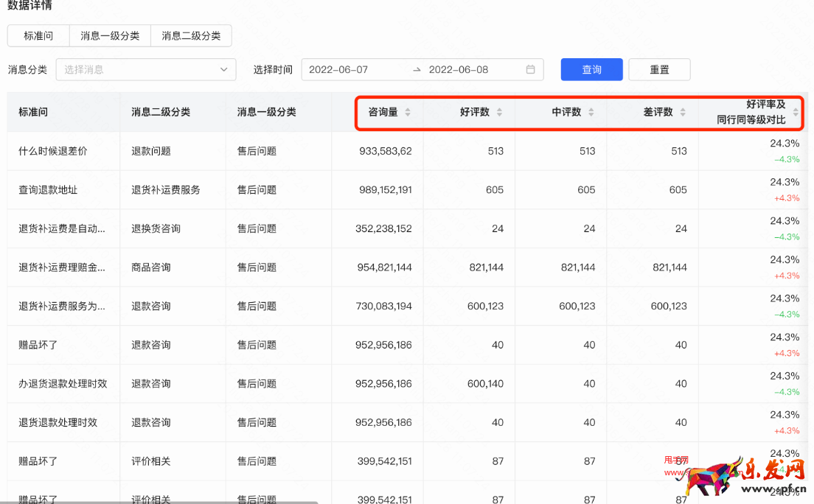
Task: Click the 重置 reset button
Action: pos(659,69)
